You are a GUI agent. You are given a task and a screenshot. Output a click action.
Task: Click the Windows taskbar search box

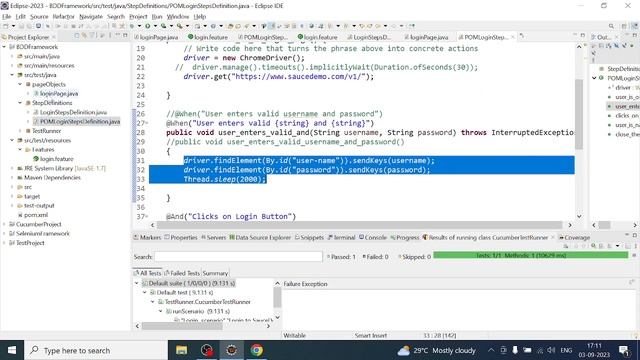pyautogui.click(x=96, y=350)
